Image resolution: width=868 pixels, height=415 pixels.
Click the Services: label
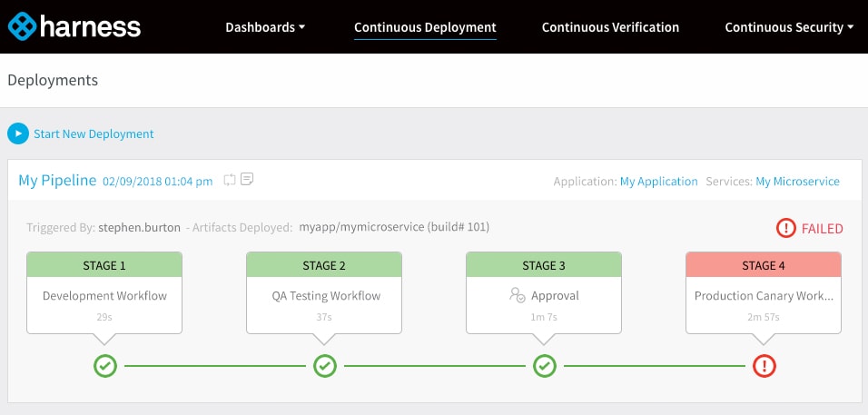tap(729, 182)
